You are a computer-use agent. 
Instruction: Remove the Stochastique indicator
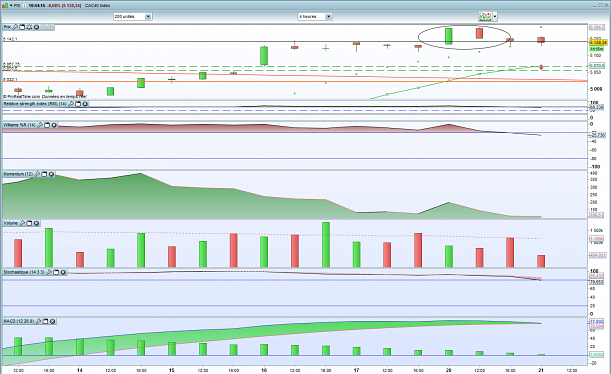tap(63, 272)
